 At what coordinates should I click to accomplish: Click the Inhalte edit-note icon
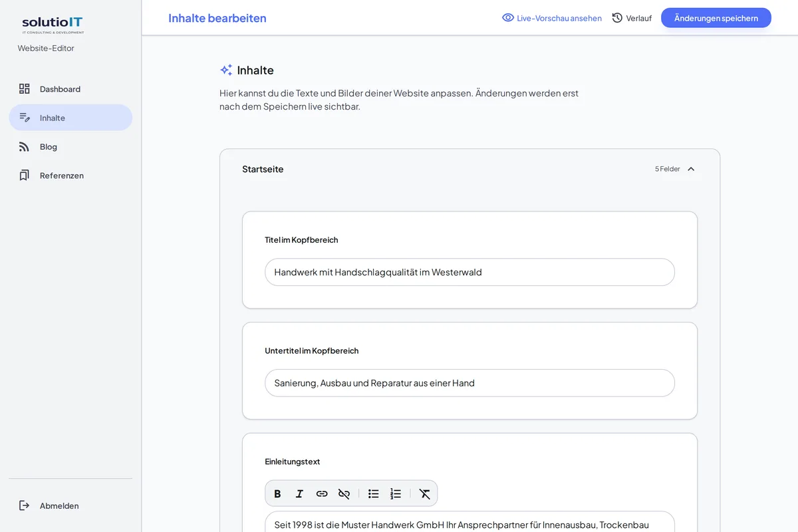(x=25, y=118)
